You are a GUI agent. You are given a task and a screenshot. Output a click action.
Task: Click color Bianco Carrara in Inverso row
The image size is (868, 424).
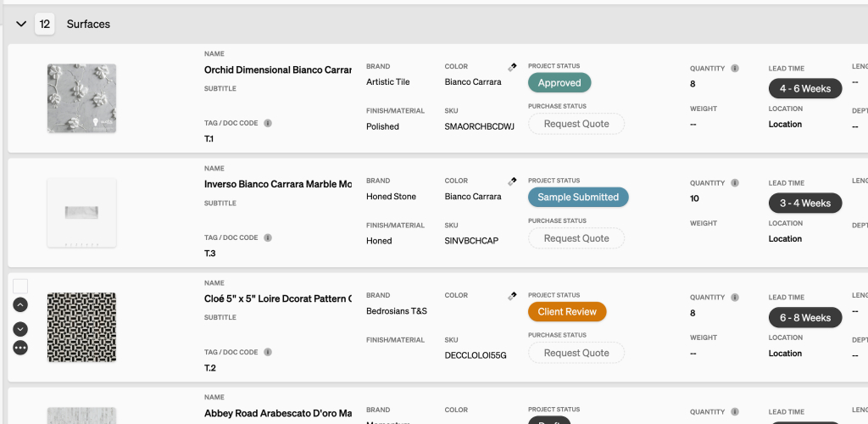tap(473, 197)
